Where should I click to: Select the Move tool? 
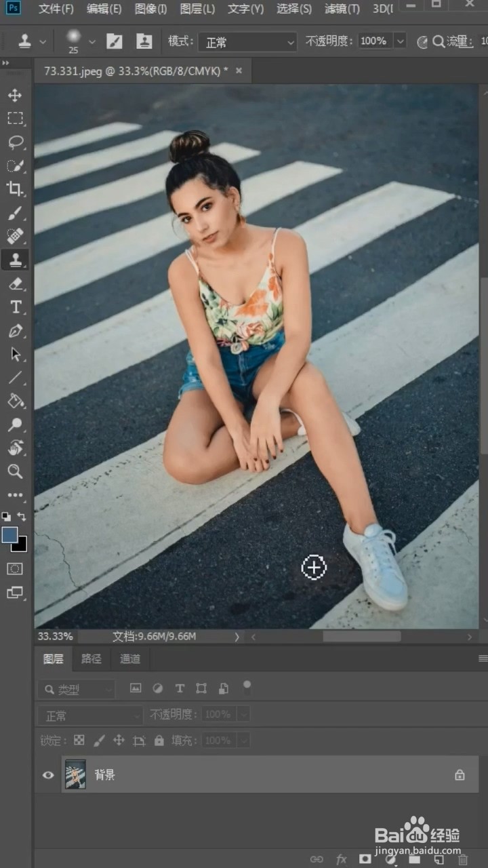[15, 95]
